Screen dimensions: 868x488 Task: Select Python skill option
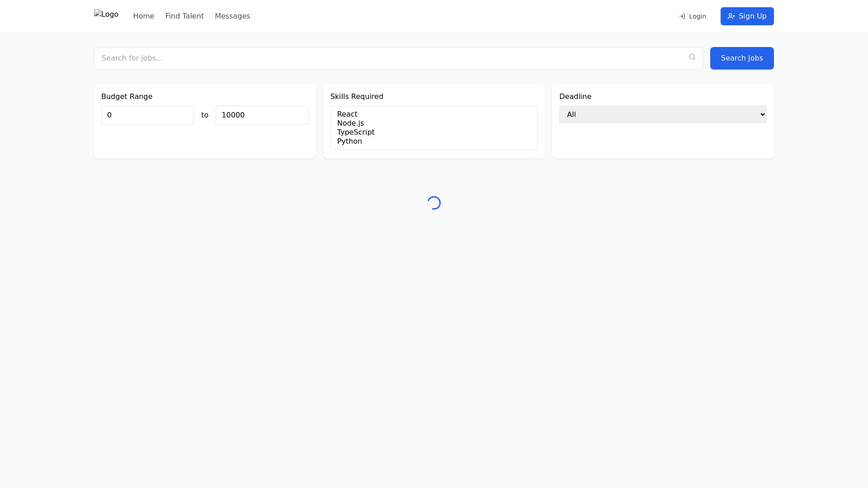(349, 141)
